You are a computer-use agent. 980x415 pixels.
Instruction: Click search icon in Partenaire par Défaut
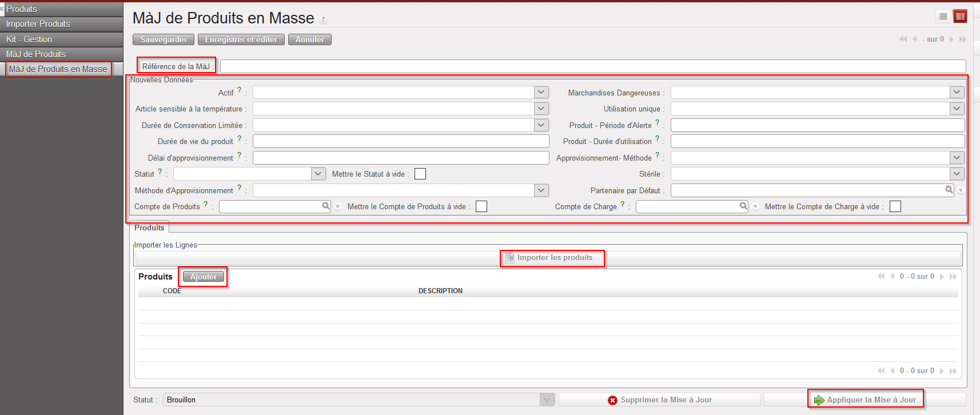tap(949, 190)
